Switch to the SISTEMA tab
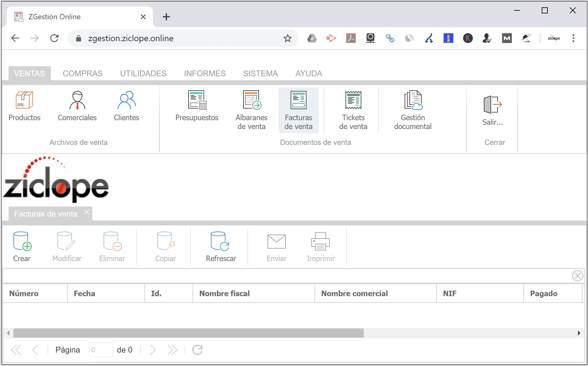Screen dimensions: 588x366 (260, 74)
